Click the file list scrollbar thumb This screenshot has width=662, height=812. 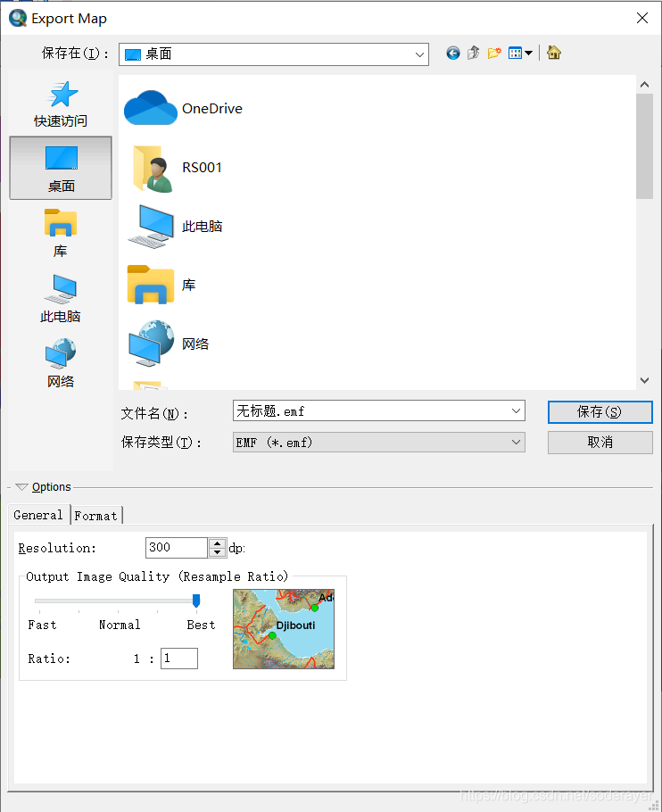(644, 146)
